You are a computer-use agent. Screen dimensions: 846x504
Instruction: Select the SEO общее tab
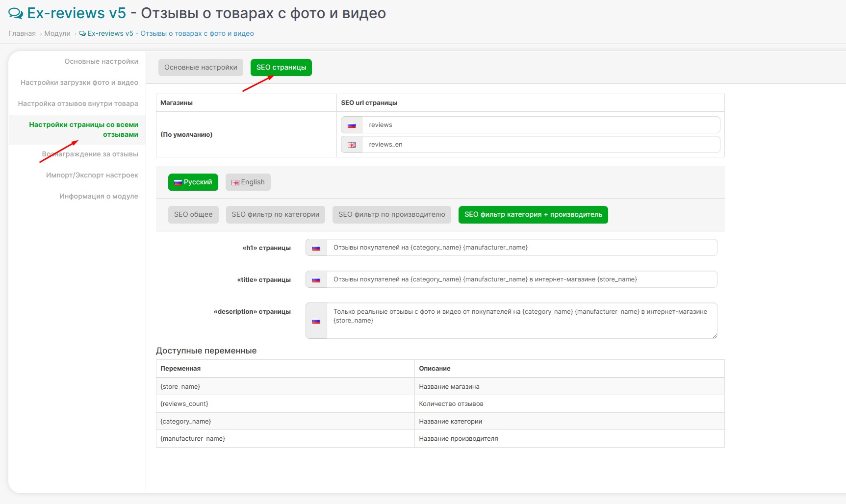pyautogui.click(x=193, y=215)
